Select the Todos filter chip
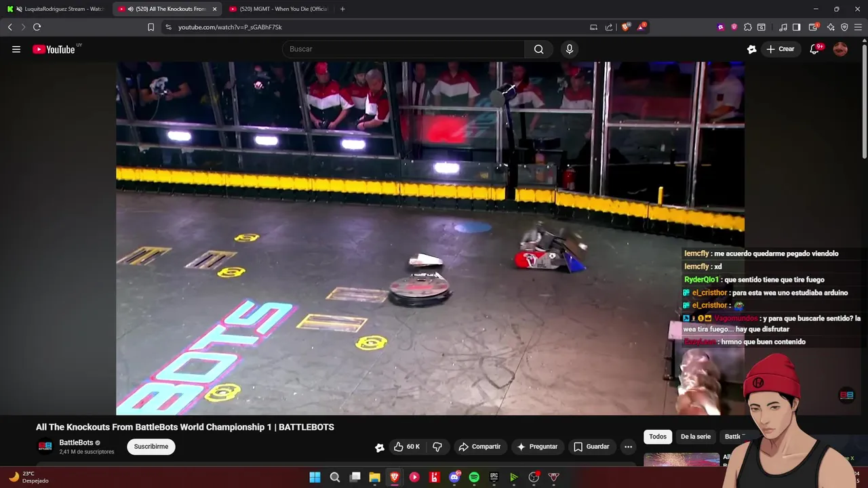 click(658, 436)
